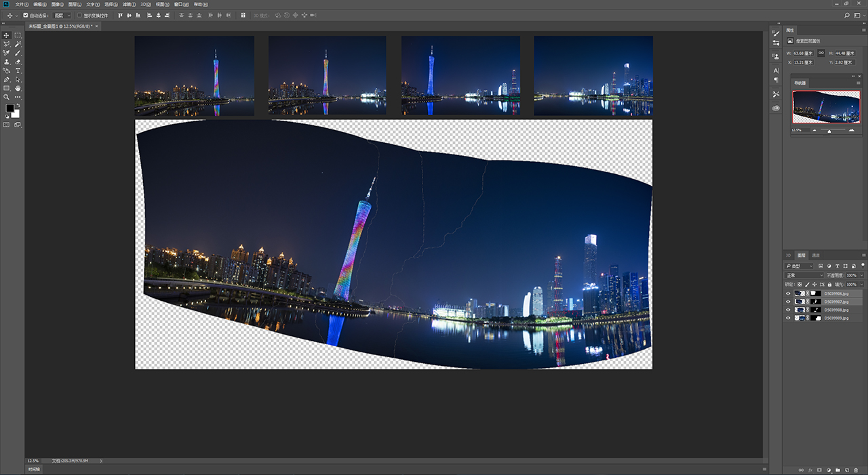Select the Eraser tool
The width and height of the screenshot is (868, 475).
18,62
